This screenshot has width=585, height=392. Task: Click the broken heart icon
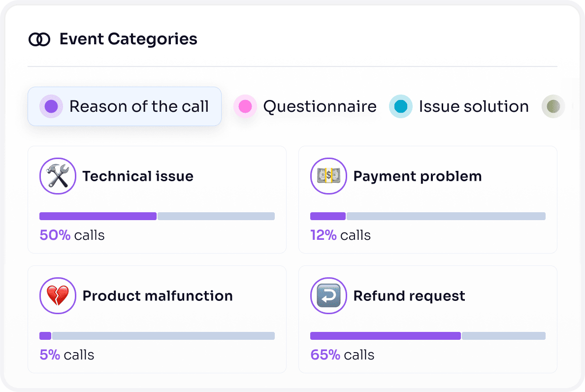pos(58,296)
